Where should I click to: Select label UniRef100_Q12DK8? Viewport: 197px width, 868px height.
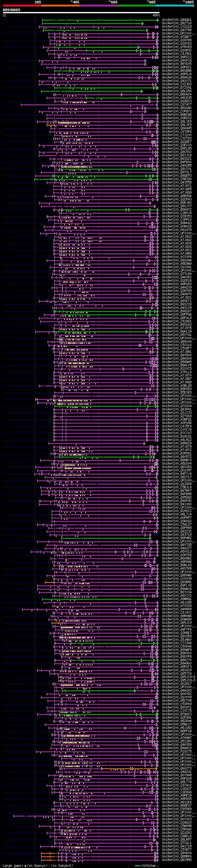coord(176,484)
